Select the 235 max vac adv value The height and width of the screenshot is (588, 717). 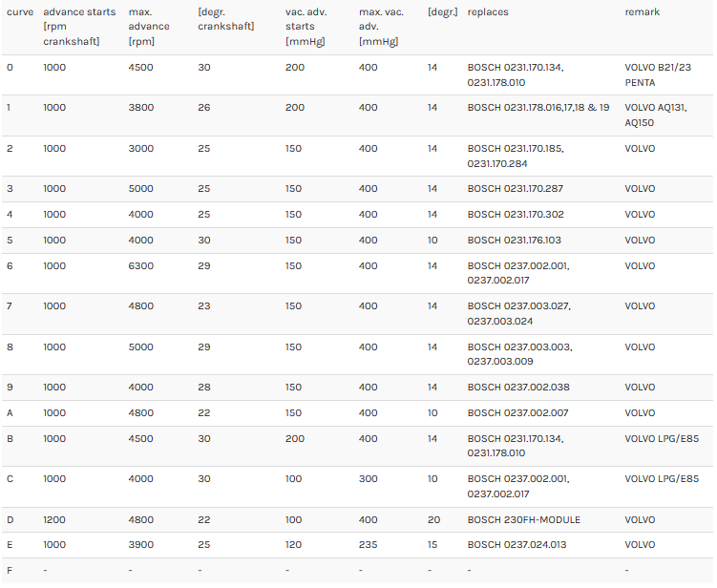(x=369, y=544)
